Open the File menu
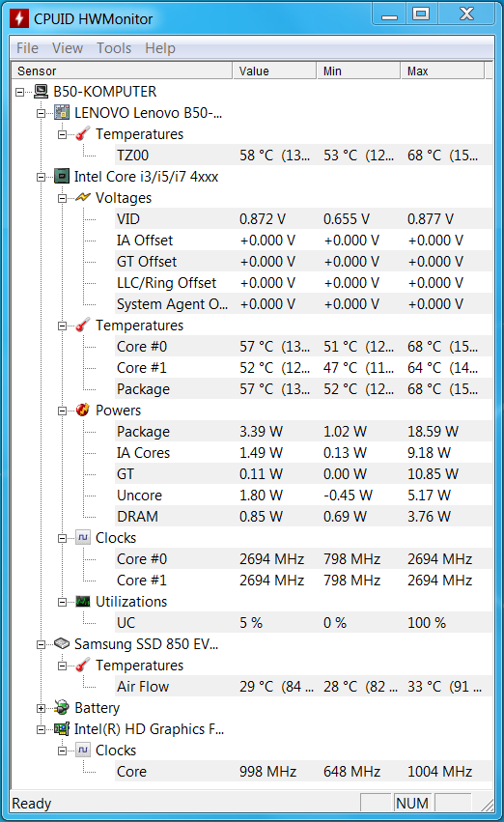This screenshot has width=504, height=822. (27, 48)
